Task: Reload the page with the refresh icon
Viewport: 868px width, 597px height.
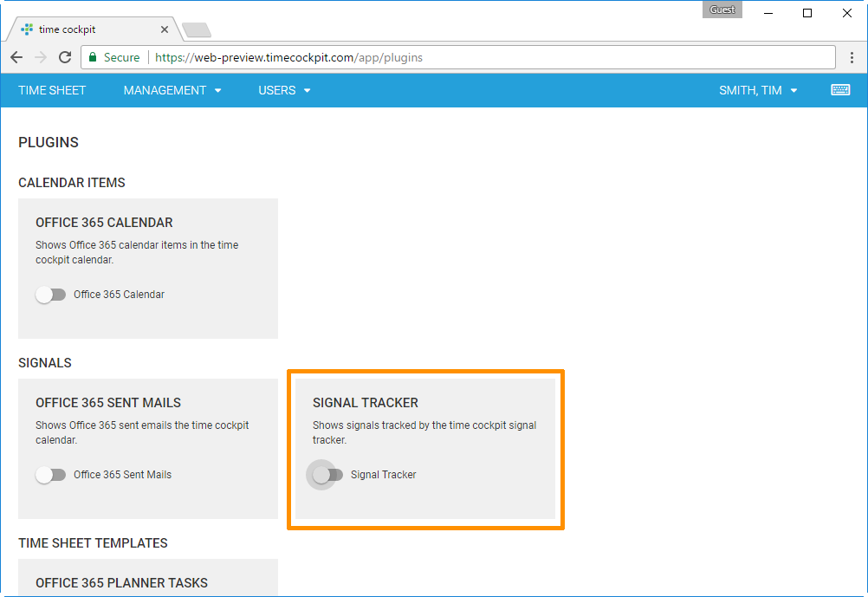Action: (65, 57)
